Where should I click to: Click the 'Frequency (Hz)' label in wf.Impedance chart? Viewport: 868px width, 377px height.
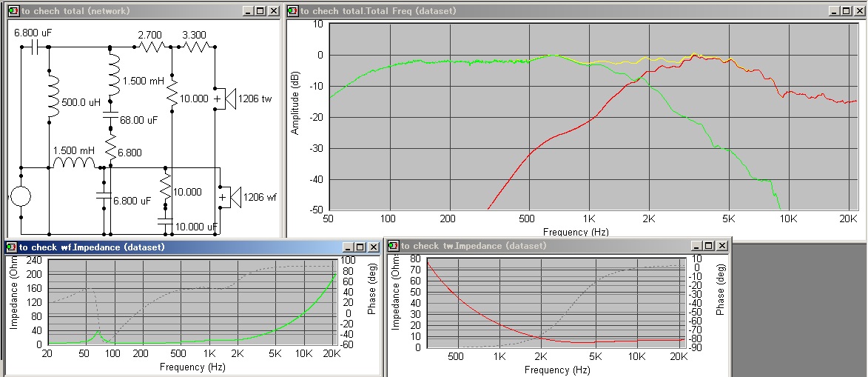tap(192, 367)
